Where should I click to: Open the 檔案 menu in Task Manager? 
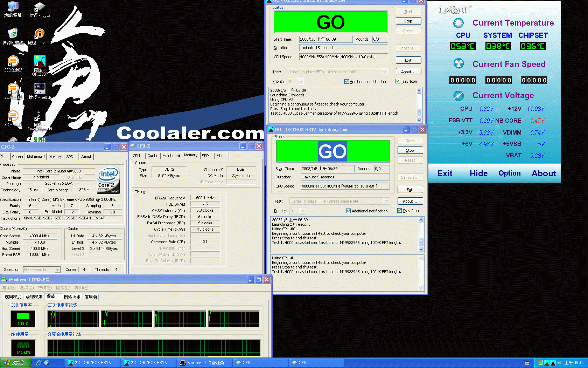[9, 288]
